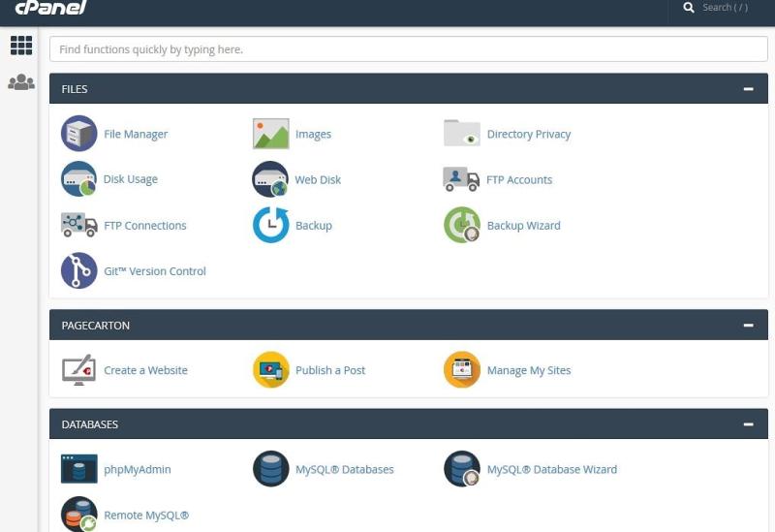
Task: Click the grid home icon in sidebar
Action: click(21, 46)
